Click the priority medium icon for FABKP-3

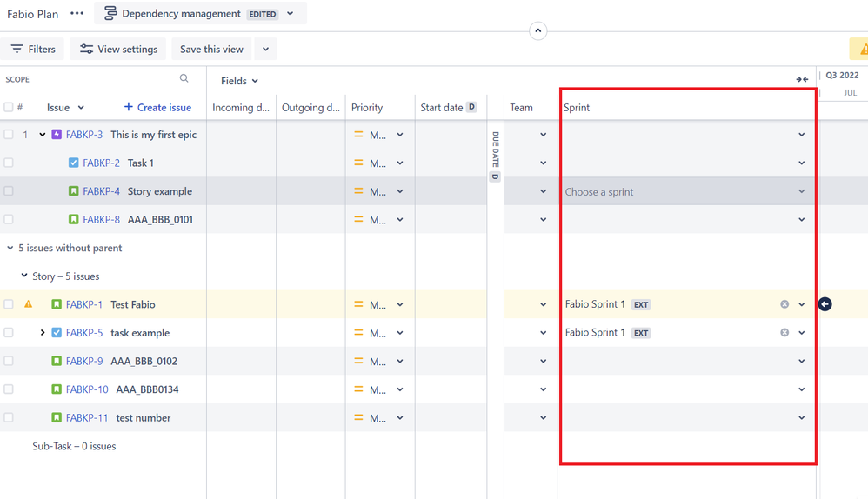358,135
